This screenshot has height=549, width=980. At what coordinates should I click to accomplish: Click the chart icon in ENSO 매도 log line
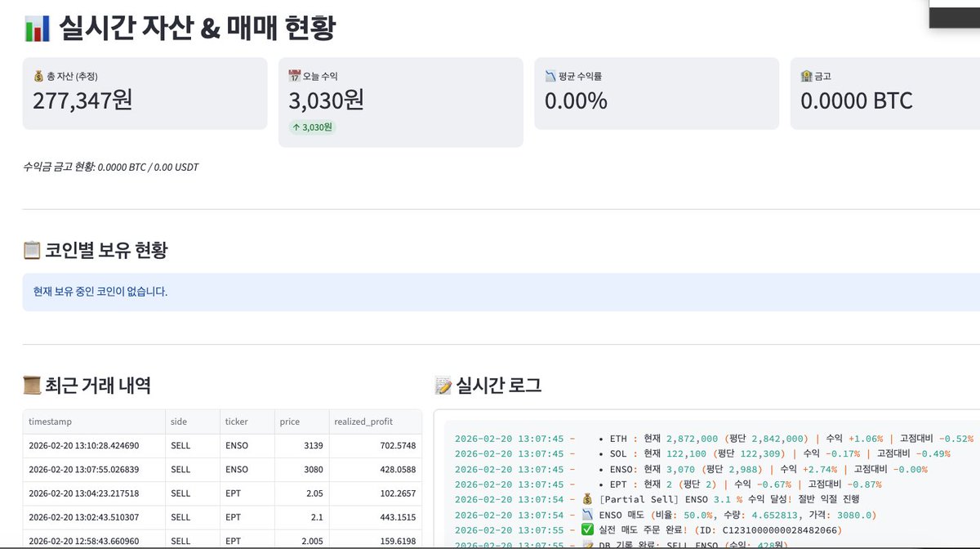click(x=587, y=514)
